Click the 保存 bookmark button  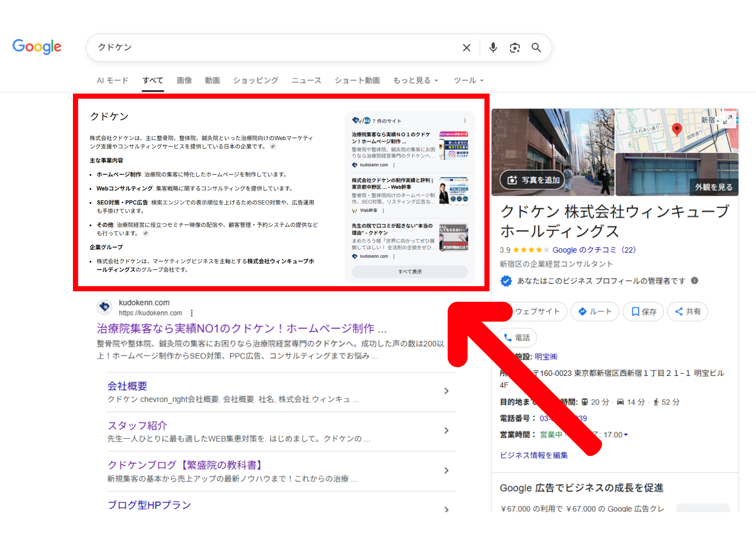click(643, 312)
